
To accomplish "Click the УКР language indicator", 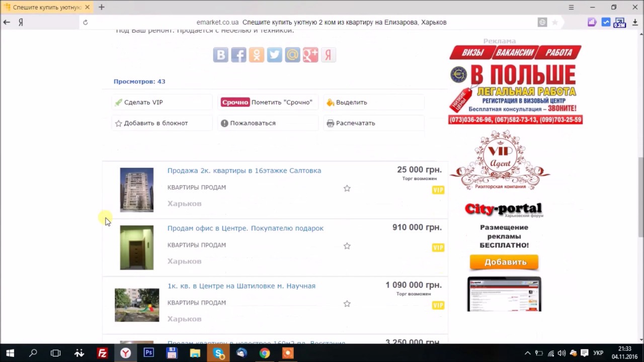I will 598,353.
